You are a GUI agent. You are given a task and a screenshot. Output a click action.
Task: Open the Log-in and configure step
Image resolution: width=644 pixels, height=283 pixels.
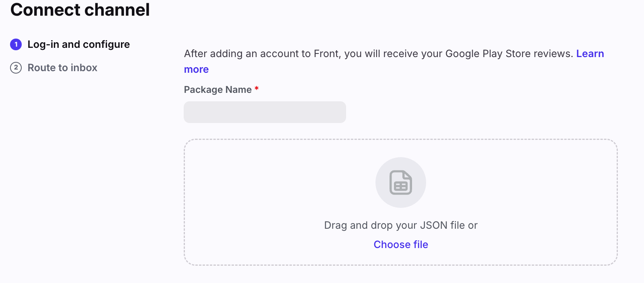[78, 44]
